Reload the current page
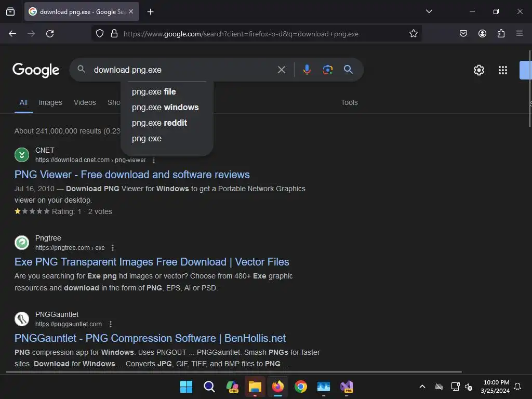 pos(50,34)
